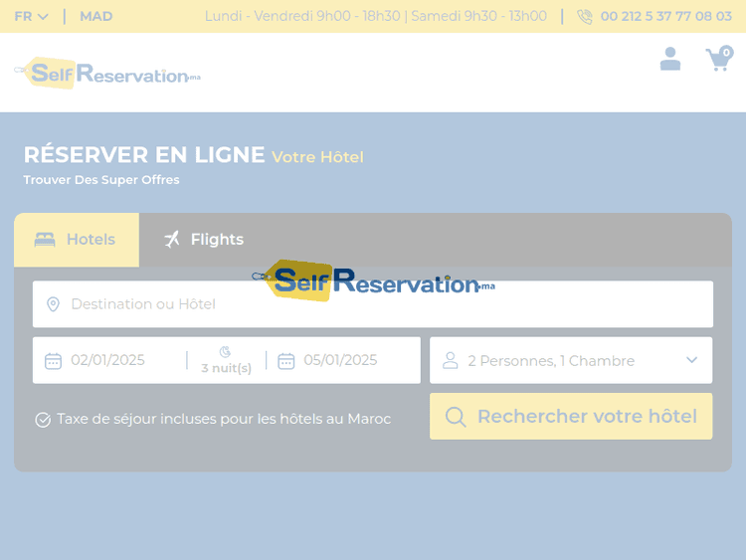The width and height of the screenshot is (746, 560).
Task: Click the checkmark icon beside Taxe de séjour
Action: [x=43, y=420]
